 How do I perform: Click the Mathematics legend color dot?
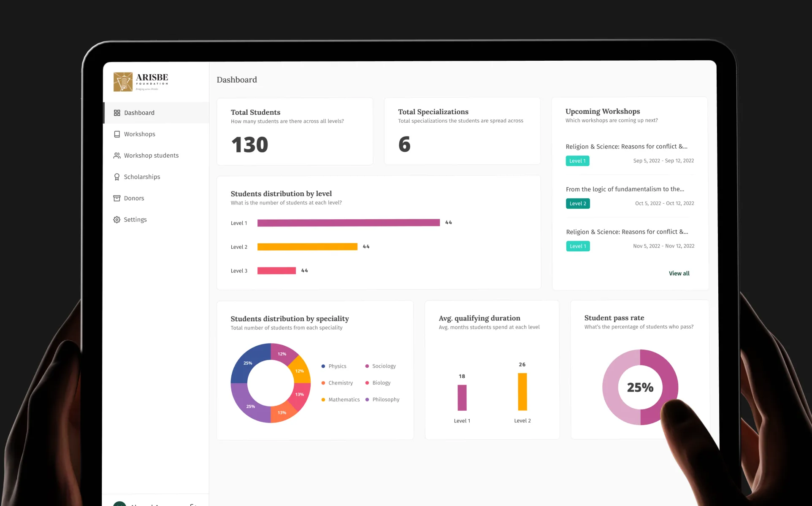323,400
